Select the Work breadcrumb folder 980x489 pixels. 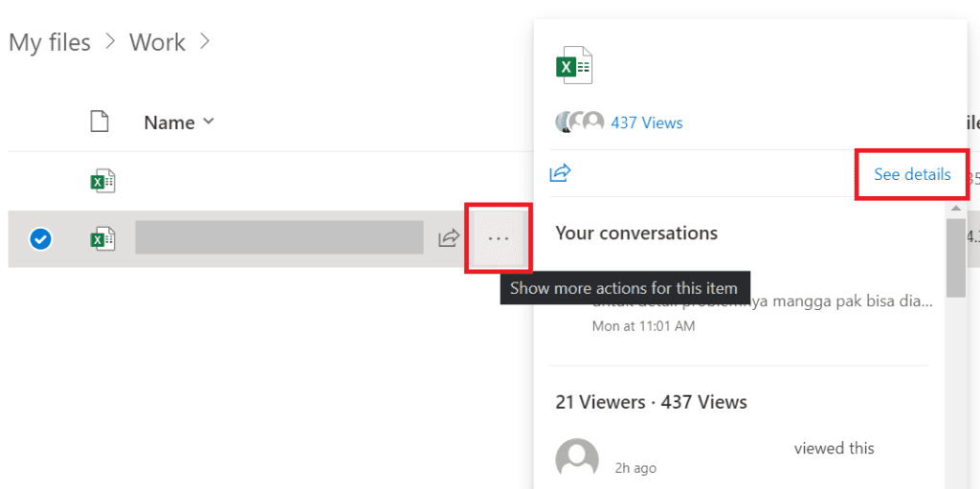(157, 43)
